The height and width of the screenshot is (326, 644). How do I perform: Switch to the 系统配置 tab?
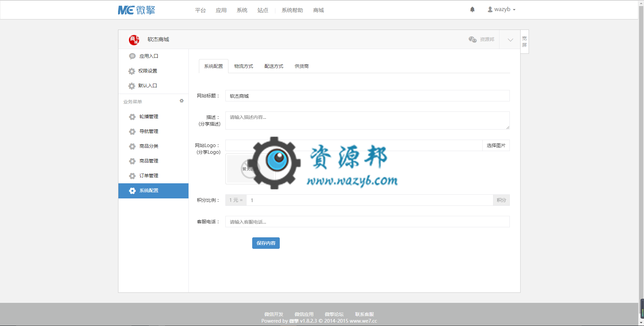point(214,66)
